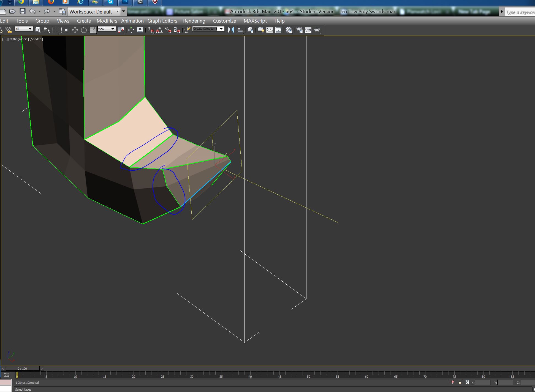The width and height of the screenshot is (535, 392).
Task: Open the Workspace: Default dropdown
Action: (x=94, y=12)
